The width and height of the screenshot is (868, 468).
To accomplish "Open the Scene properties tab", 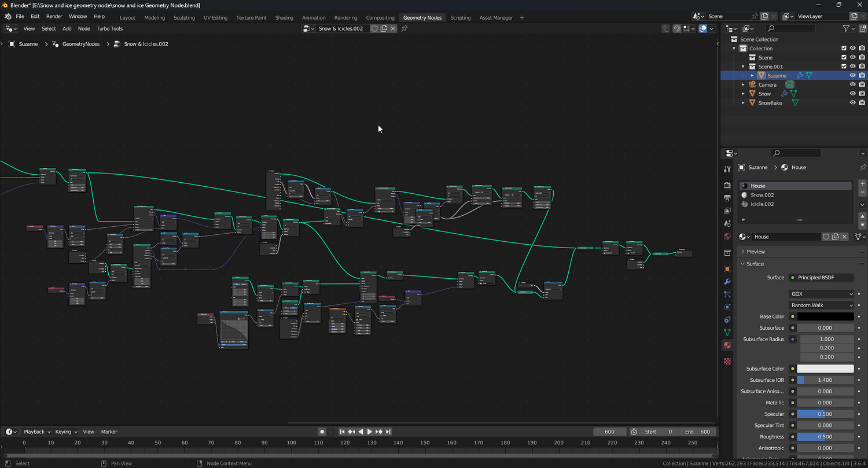I will pos(727,223).
